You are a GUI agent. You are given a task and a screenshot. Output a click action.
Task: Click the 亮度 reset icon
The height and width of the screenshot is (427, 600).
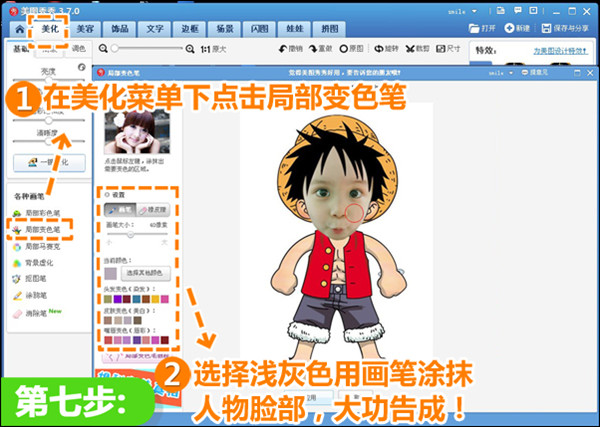pos(82,67)
